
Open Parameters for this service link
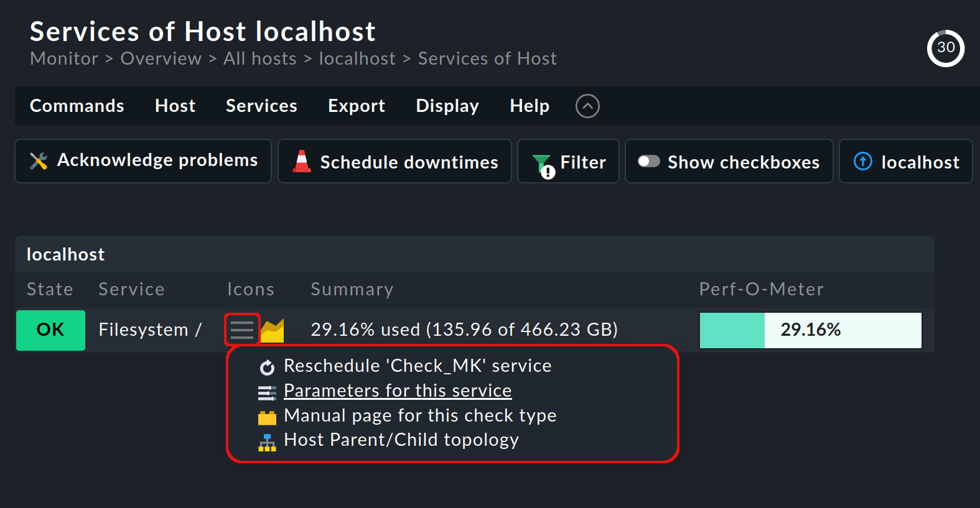pos(398,390)
